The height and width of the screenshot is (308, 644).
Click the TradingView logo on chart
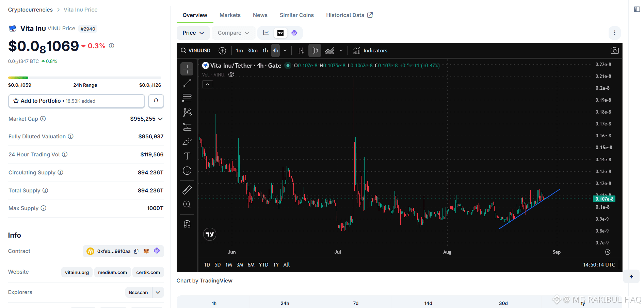pyautogui.click(x=210, y=234)
